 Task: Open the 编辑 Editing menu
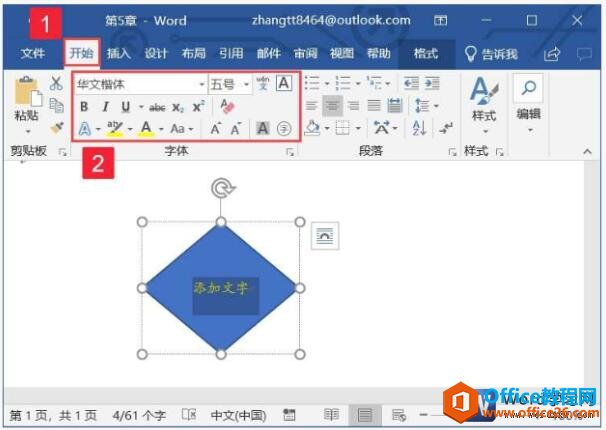coord(528,104)
